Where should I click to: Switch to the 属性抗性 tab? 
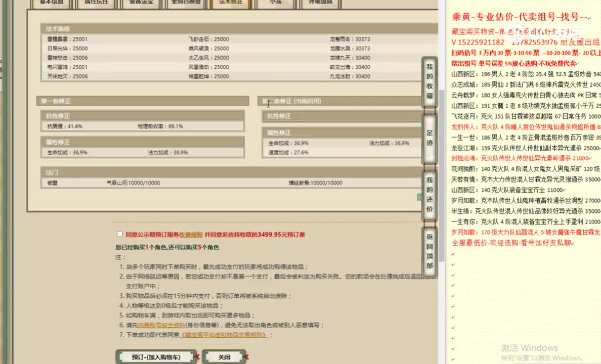[x=97, y=3]
